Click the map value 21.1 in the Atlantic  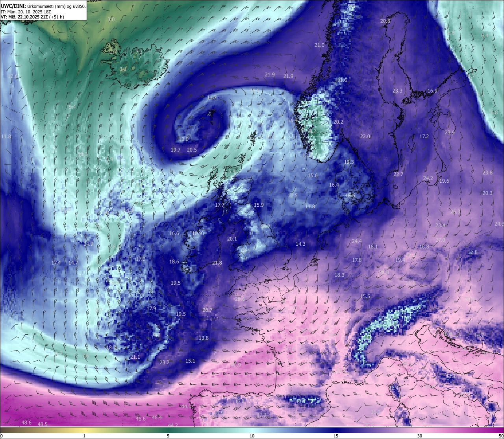click(135, 357)
